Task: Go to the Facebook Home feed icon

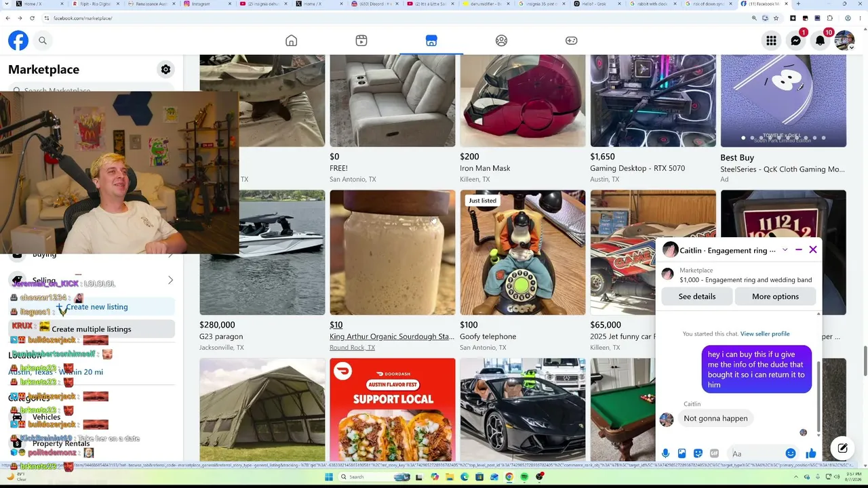Action: click(x=291, y=41)
